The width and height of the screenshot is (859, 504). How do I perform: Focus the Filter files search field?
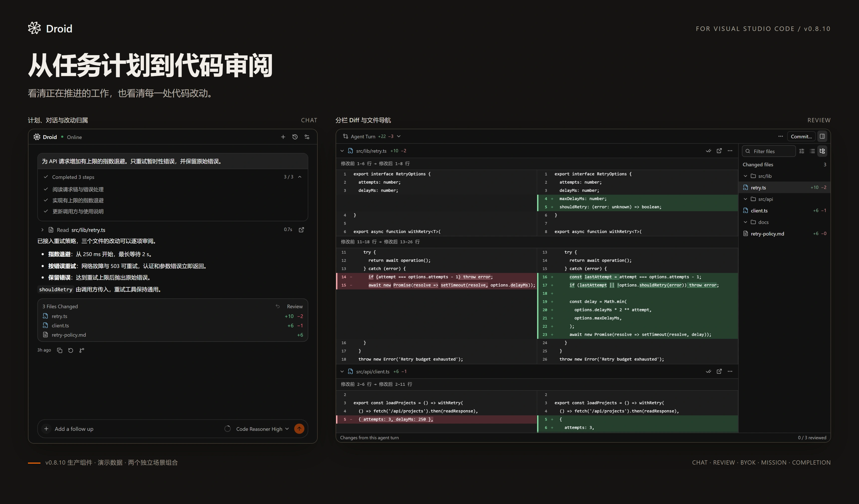[769, 151]
